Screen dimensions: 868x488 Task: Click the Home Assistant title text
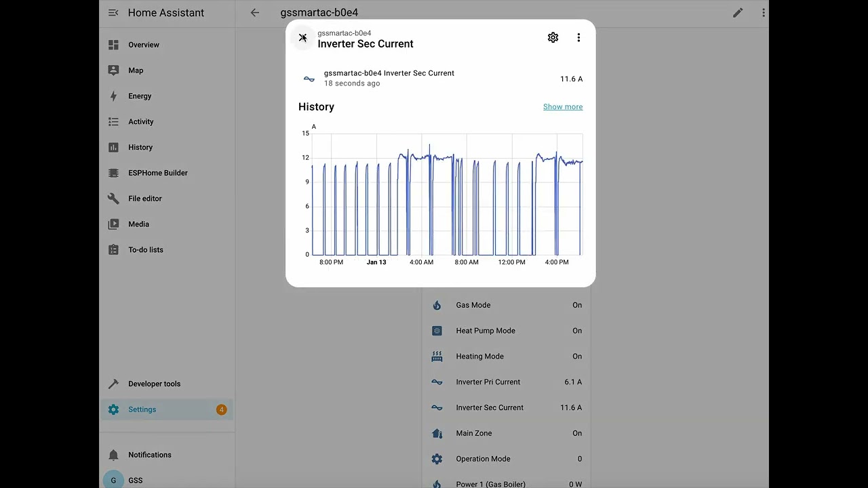tap(166, 13)
